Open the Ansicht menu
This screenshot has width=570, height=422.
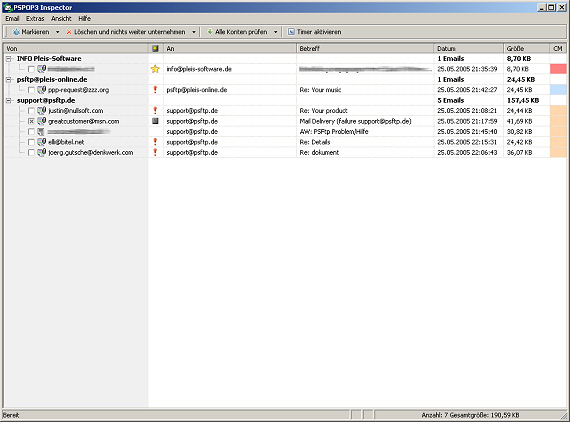[x=61, y=19]
